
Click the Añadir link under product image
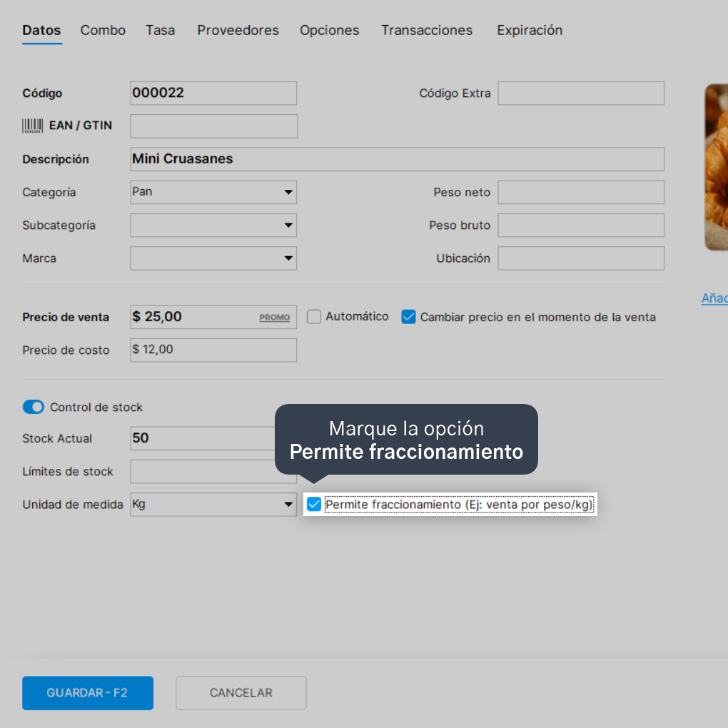point(714,298)
